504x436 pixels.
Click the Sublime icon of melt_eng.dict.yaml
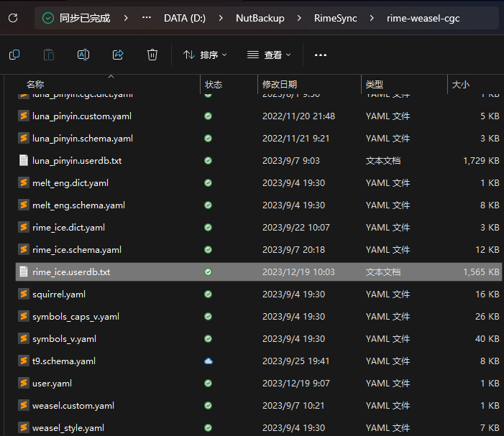[x=24, y=182]
